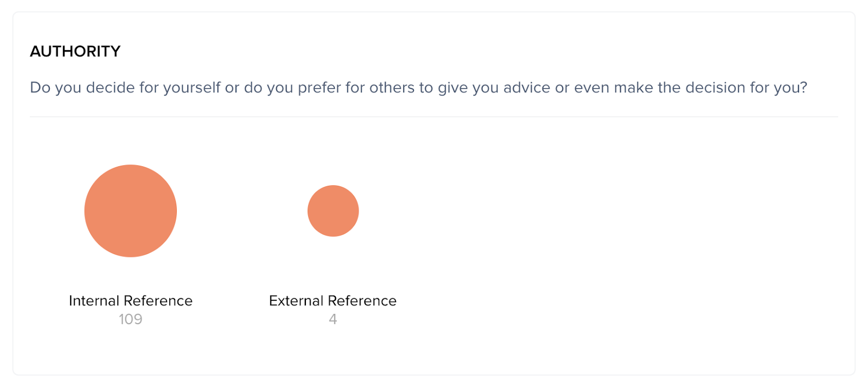Click the authority question description text
The width and height of the screenshot is (868, 391).
tap(418, 87)
